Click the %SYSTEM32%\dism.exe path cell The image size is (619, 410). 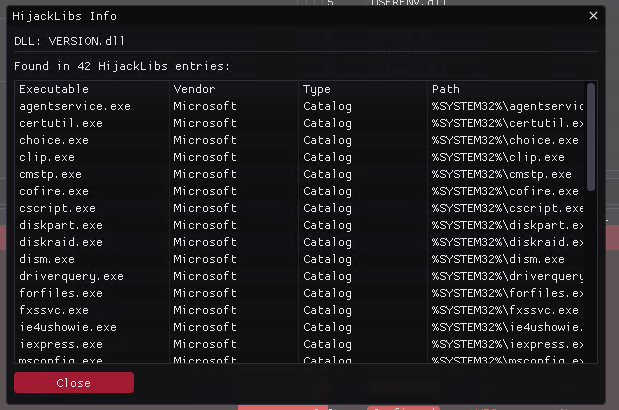pyautogui.click(x=498, y=259)
